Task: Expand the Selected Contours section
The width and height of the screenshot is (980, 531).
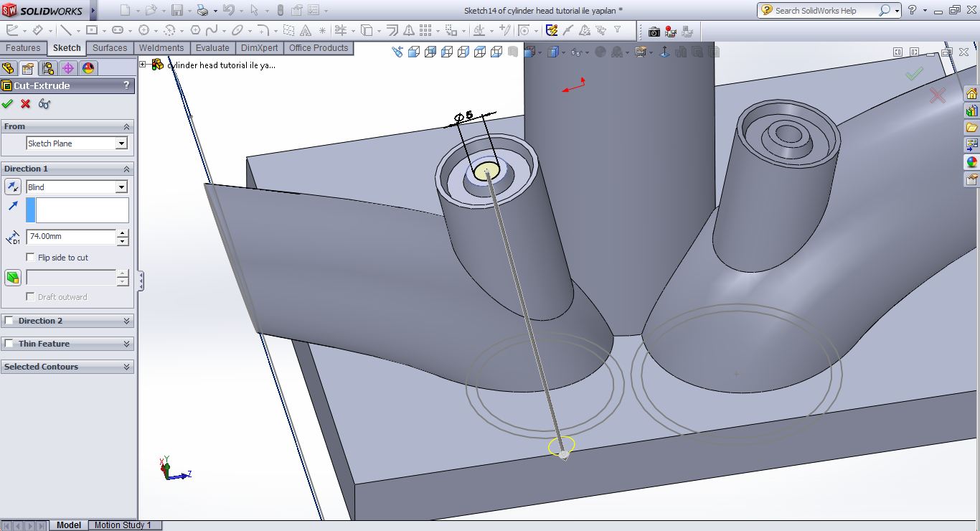Action: point(127,367)
